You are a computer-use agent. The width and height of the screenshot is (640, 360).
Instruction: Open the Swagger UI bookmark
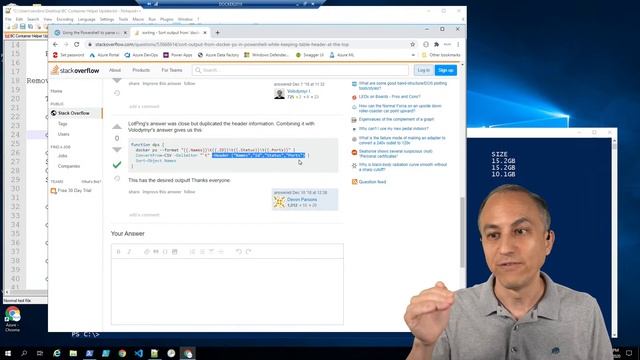(x=310, y=55)
